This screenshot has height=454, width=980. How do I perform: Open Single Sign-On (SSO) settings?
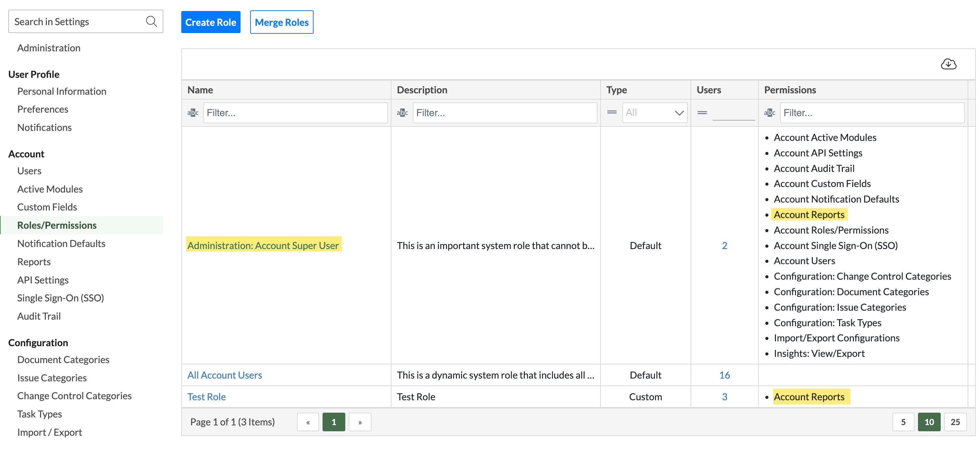click(61, 298)
